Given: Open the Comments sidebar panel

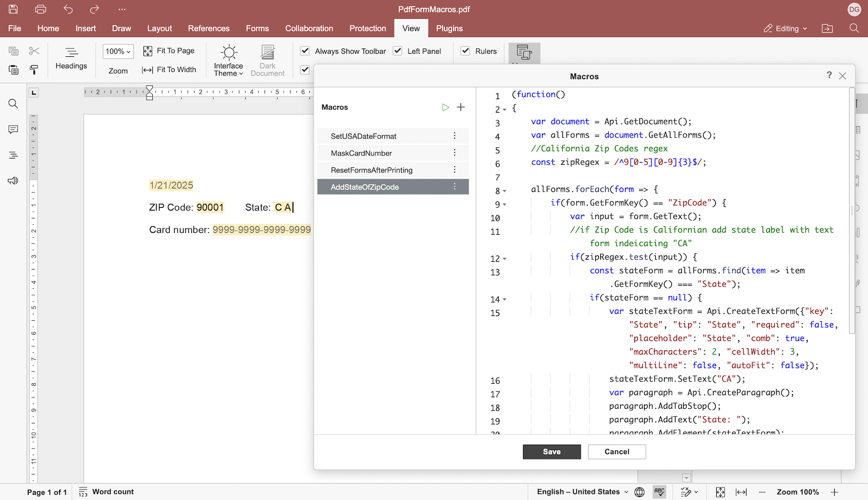Looking at the screenshot, I should [13, 129].
